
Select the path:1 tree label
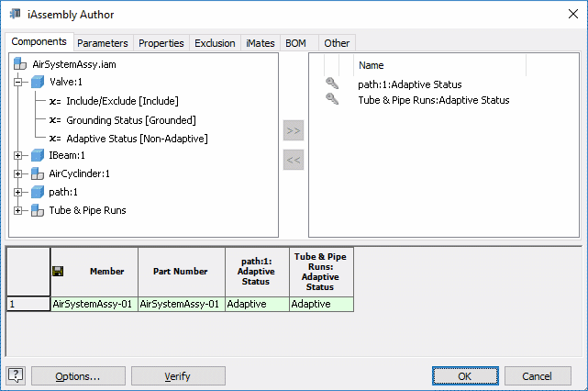(63, 192)
